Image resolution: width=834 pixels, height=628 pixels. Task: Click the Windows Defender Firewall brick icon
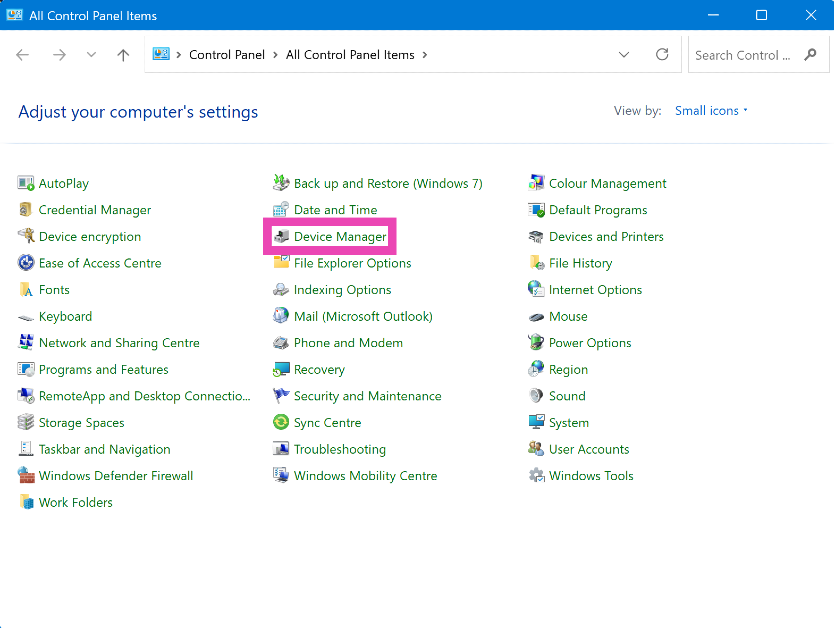point(26,476)
